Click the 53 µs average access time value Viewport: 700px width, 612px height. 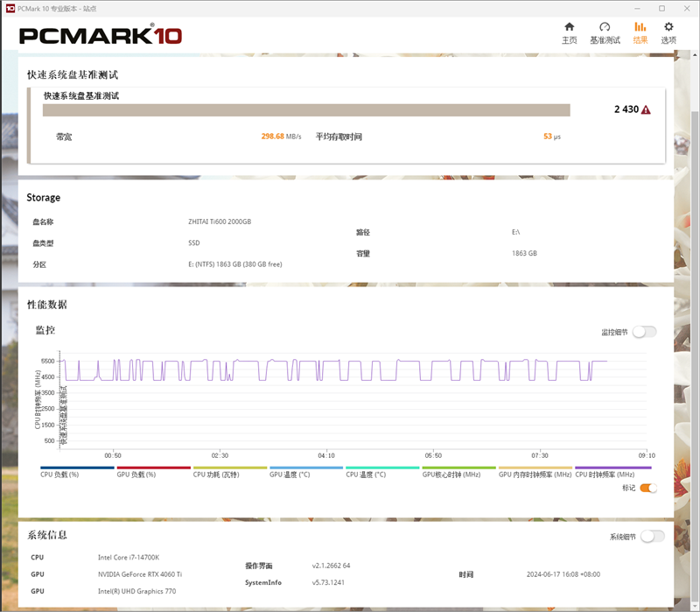552,137
